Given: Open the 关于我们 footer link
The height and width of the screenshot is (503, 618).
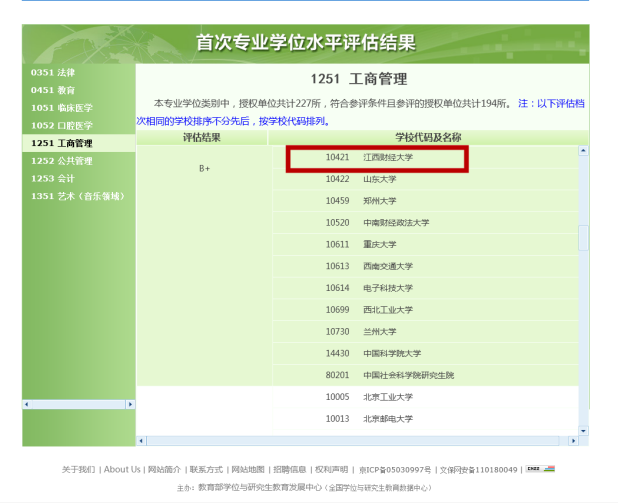Looking at the screenshot, I should click(79, 469).
